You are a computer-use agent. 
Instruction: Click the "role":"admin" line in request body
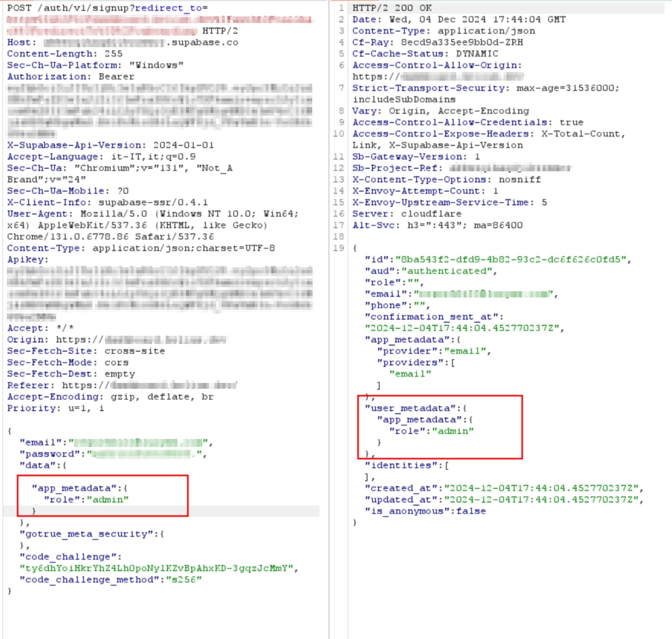(x=86, y=500)
